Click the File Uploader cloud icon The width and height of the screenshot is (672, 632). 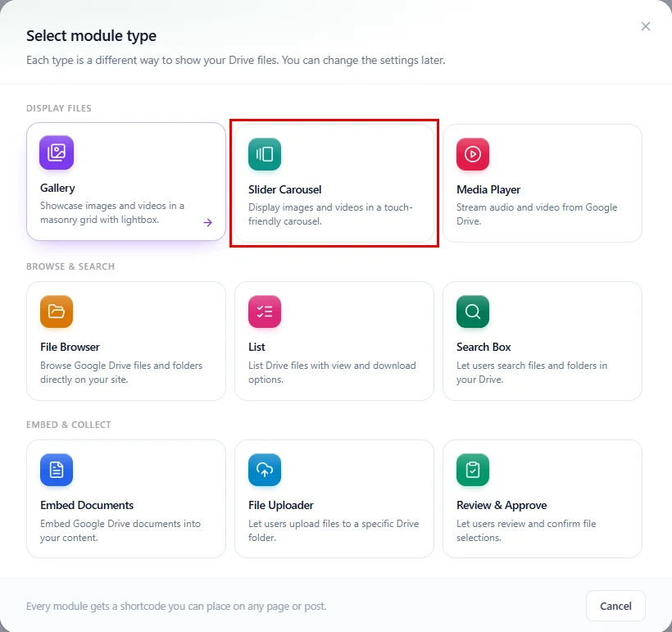[x=265, y=470]
